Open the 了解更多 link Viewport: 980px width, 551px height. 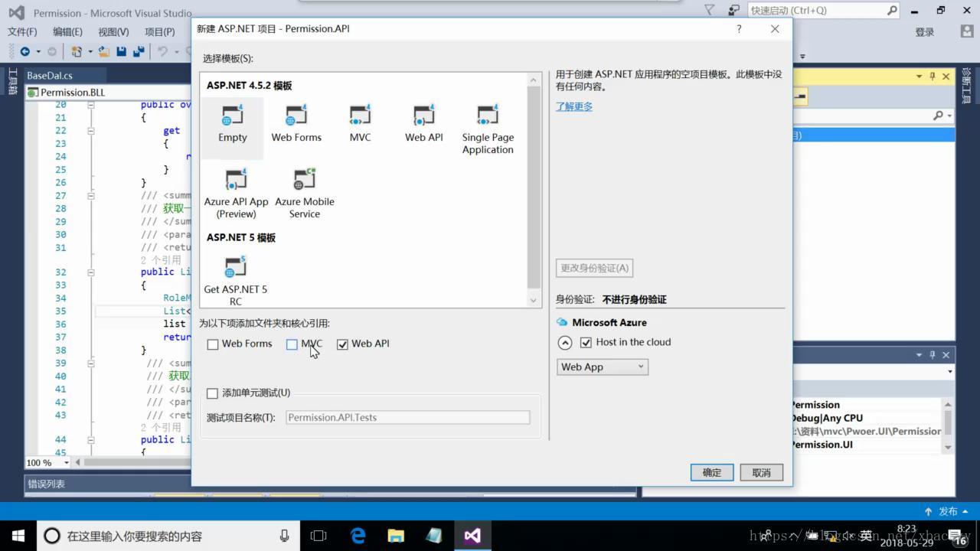[x=574, y=106]
